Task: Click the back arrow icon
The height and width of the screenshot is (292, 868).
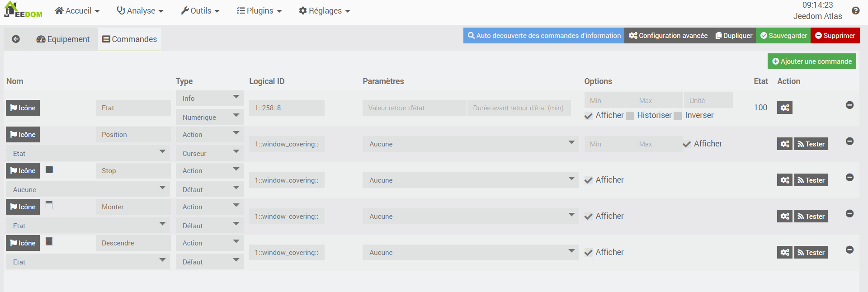Action: pos(16,39)
